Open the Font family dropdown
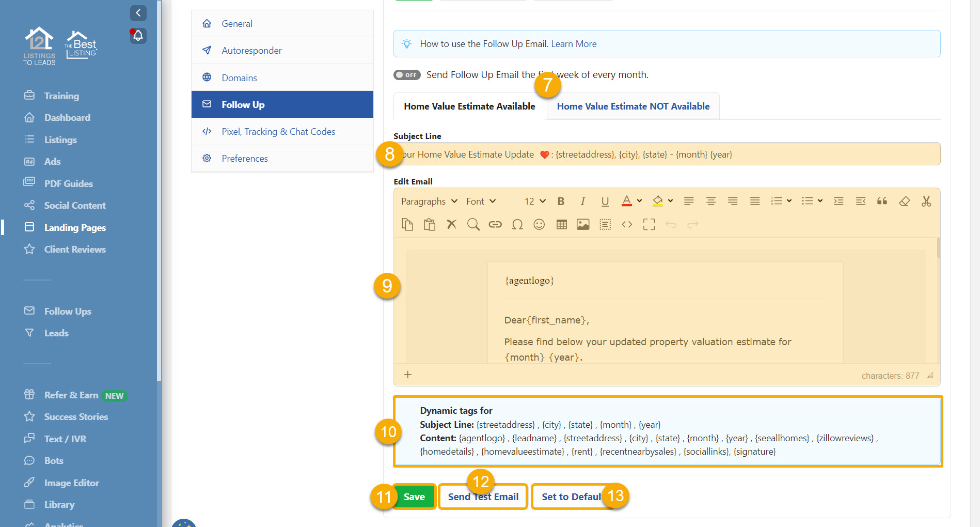980x527 pixels. [481, 202]
